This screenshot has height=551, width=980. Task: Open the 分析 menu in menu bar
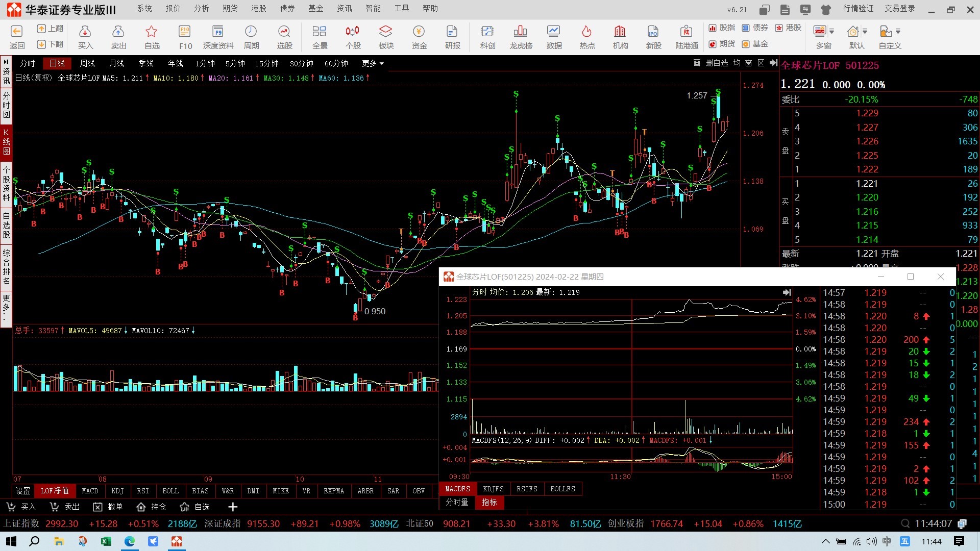[201, 8]
